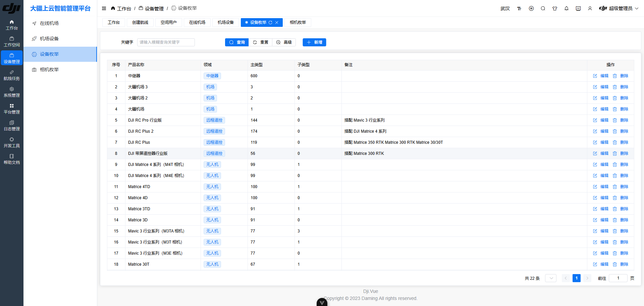Switch to the 工作台 tab
644x306 pixels.
114,23
